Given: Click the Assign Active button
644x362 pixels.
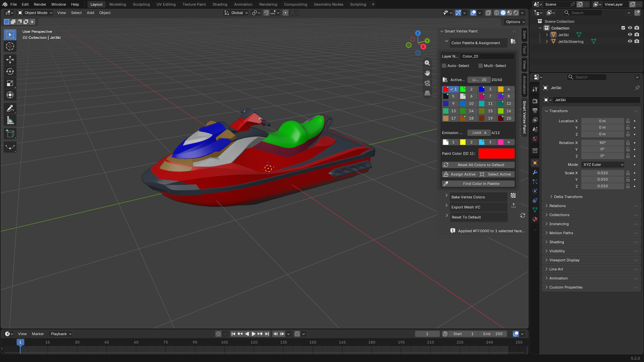Looking at the screenshot, I should tap(460, 174).
